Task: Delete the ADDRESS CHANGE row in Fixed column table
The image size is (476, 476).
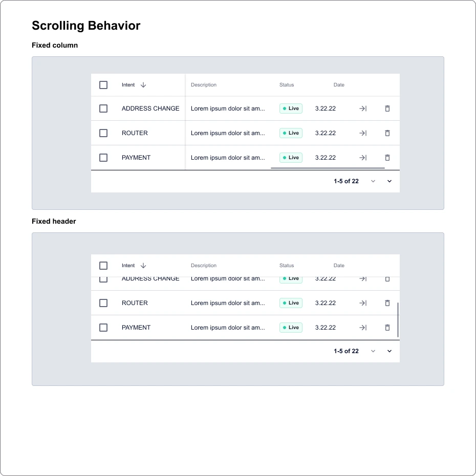Action: click(387, 109)
